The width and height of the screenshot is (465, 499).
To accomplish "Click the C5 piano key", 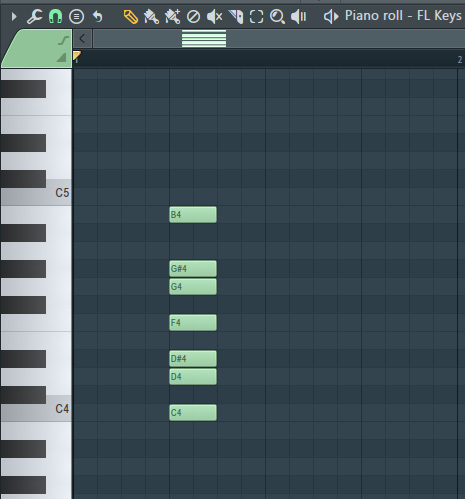I will point(36,193).
